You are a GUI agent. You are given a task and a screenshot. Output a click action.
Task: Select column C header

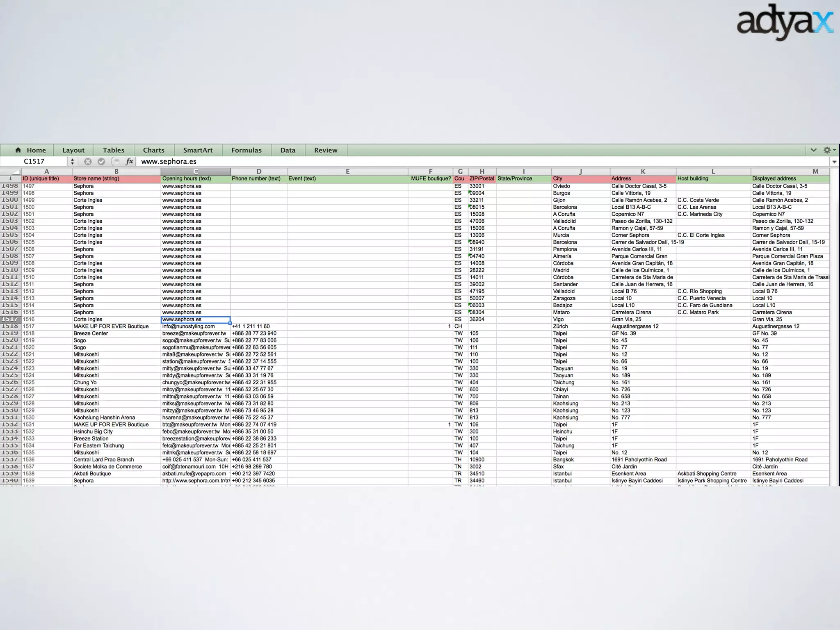point(196,171)
